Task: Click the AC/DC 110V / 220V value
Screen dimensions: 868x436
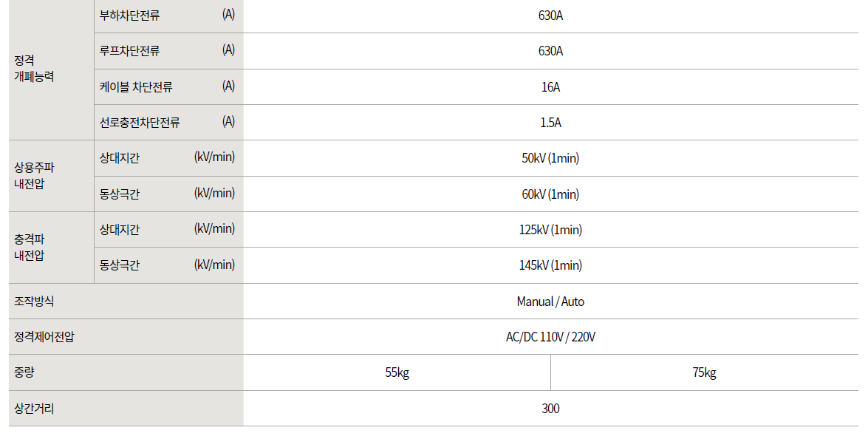Action: coord(550,337)
